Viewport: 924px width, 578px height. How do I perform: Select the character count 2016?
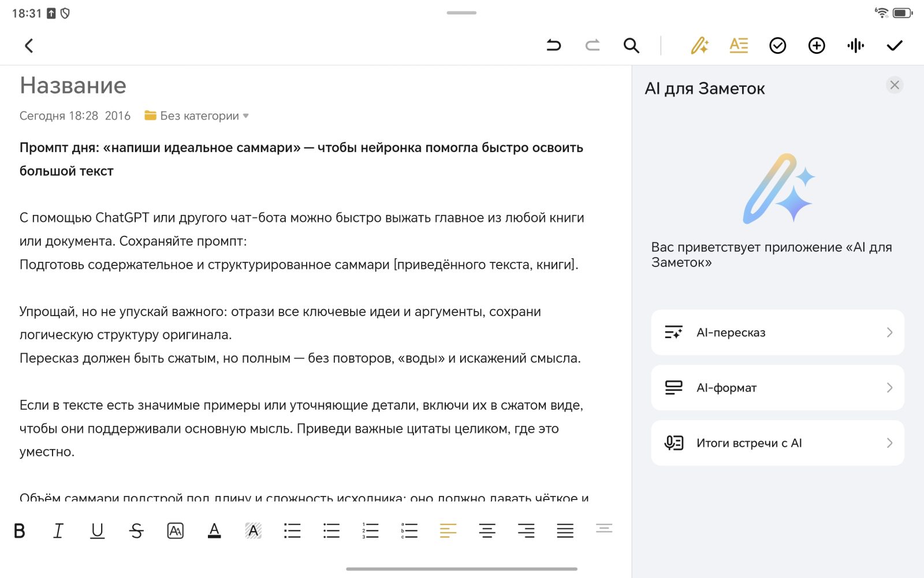[x=118, y=116]
